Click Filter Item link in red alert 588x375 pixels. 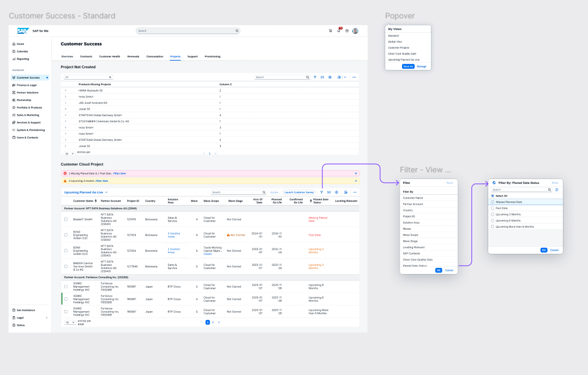click(x=119, y=174)
